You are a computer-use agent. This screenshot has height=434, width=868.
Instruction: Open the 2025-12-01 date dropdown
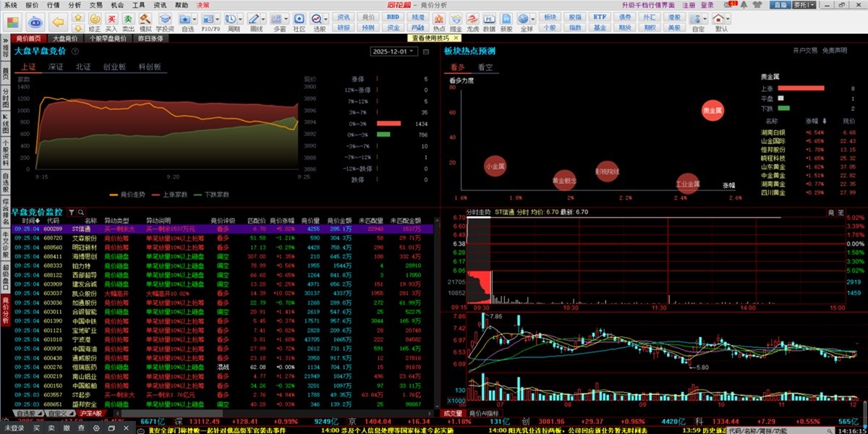[x=393, y=52]
